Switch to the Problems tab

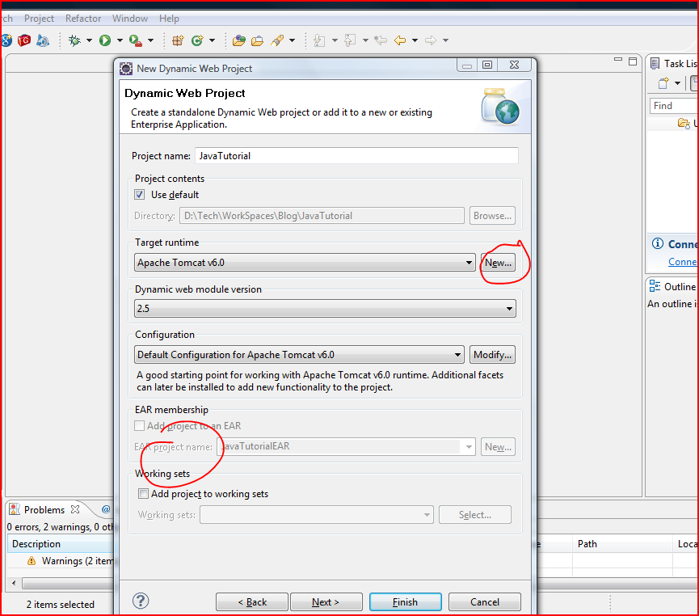click(x=44, y=509)
